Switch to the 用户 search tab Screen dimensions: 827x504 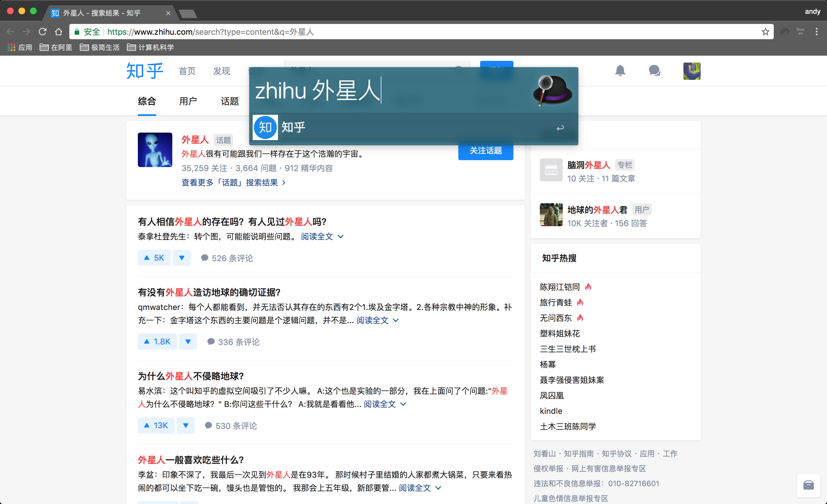click(x=188, y=101)
